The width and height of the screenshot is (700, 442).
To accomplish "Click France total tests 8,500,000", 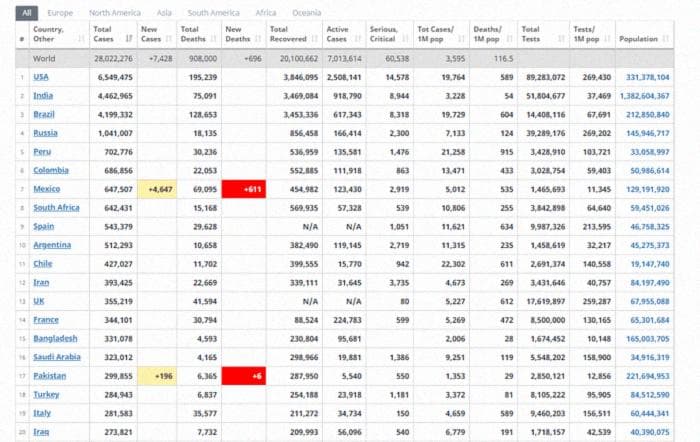I will pyautogui.click(x=548, y=320).
